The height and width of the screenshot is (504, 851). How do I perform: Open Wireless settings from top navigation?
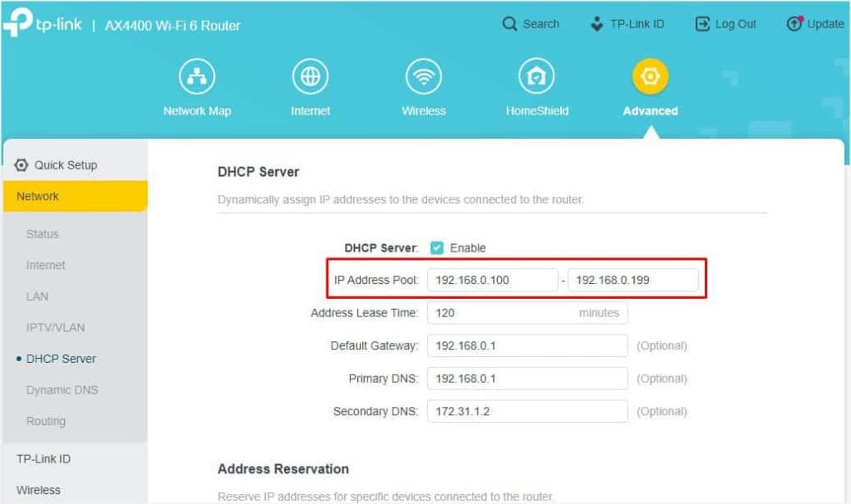point(423,86)
